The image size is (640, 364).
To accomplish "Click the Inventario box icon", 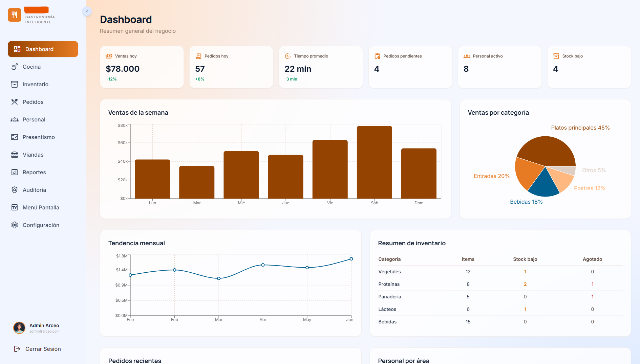I will [x=15, y=84].
